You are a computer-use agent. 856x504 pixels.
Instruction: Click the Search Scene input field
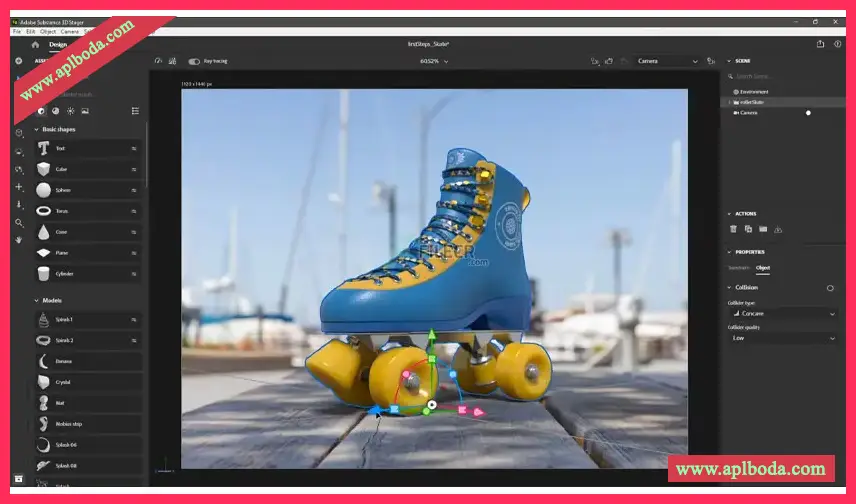point(785,76)
